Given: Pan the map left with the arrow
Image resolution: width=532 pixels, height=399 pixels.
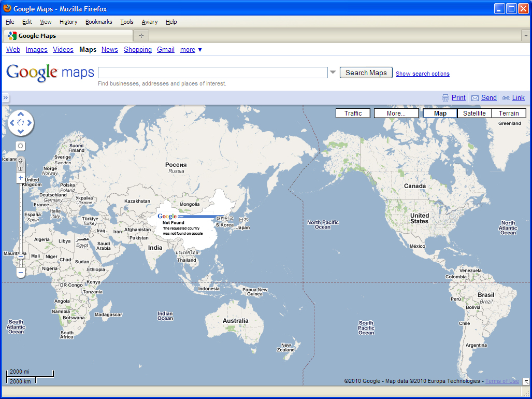Looking at the screenshot, I should (12, 123).
